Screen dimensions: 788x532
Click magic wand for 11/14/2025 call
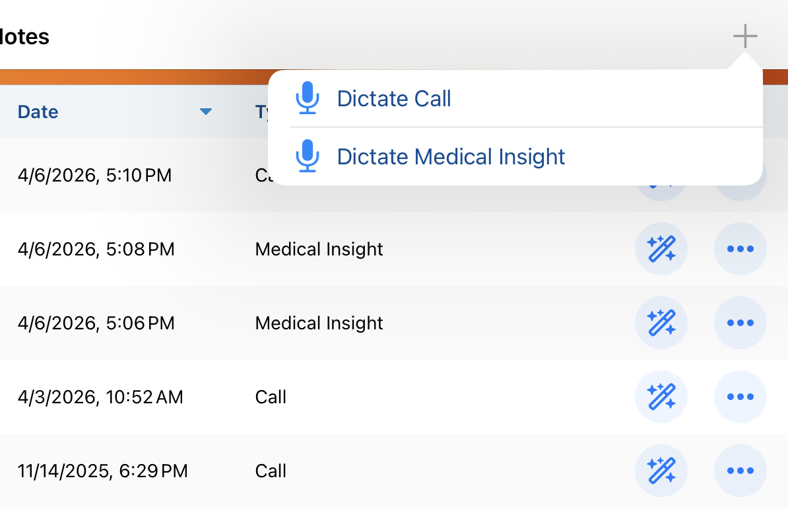click(x=661, y=471)
